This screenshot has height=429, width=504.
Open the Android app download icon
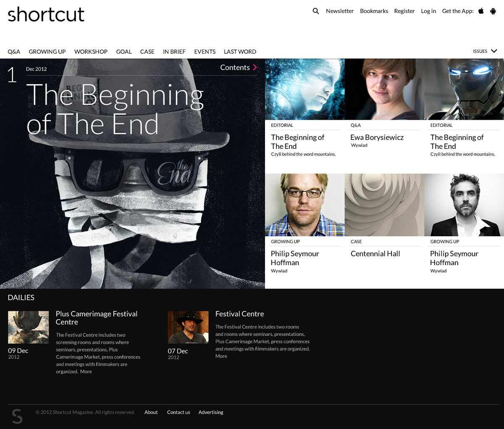pyautogui.click(x=493, y=11)
